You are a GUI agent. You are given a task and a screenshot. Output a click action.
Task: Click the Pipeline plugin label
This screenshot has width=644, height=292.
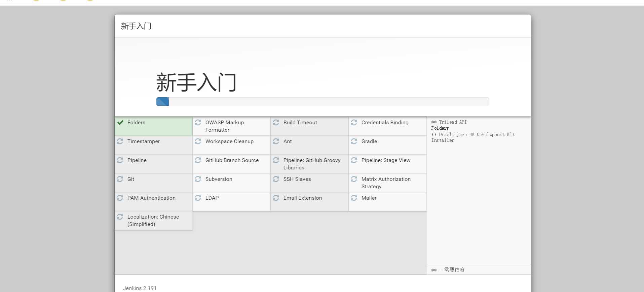[137, 160]
